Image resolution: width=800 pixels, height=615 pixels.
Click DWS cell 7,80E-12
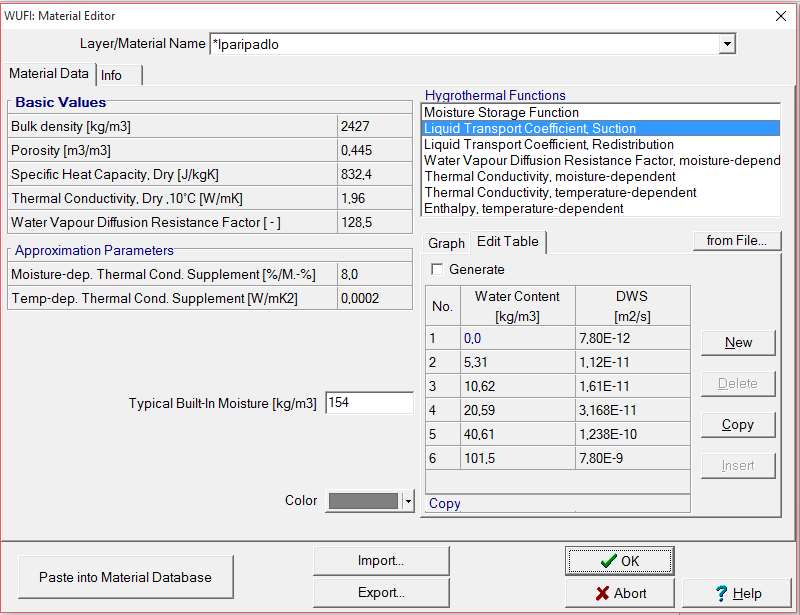pyautogui.click(x=633, y=338)
